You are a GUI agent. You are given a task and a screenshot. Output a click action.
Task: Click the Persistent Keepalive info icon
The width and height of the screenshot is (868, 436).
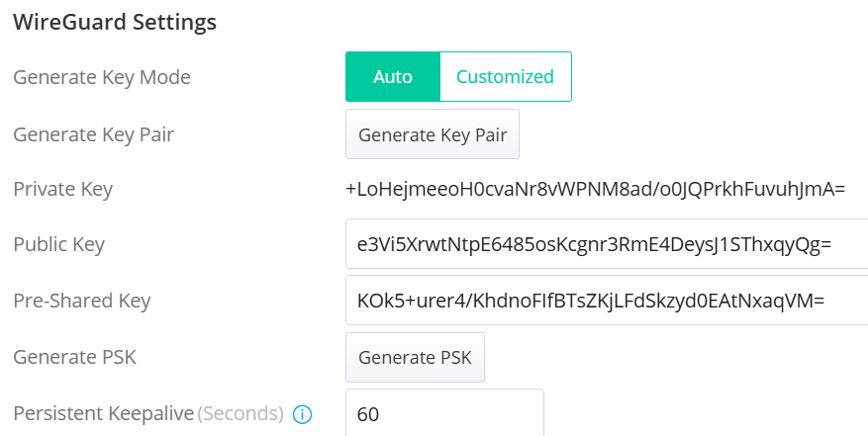coord(303,414)
